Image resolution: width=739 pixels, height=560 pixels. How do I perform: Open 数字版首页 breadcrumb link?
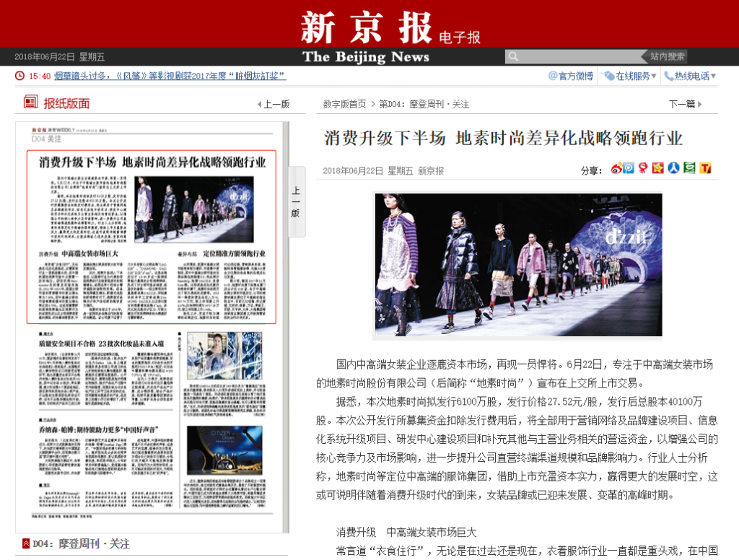pyautogui.click(x=344, y=104)
